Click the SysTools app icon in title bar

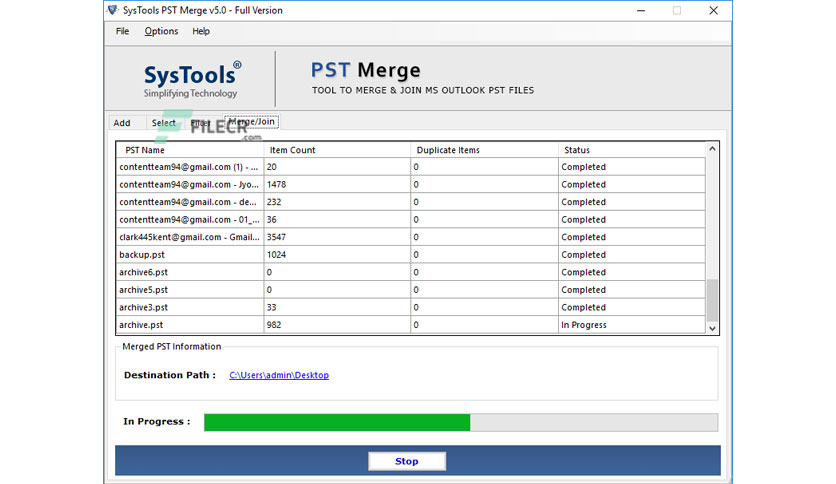(112, 10)
